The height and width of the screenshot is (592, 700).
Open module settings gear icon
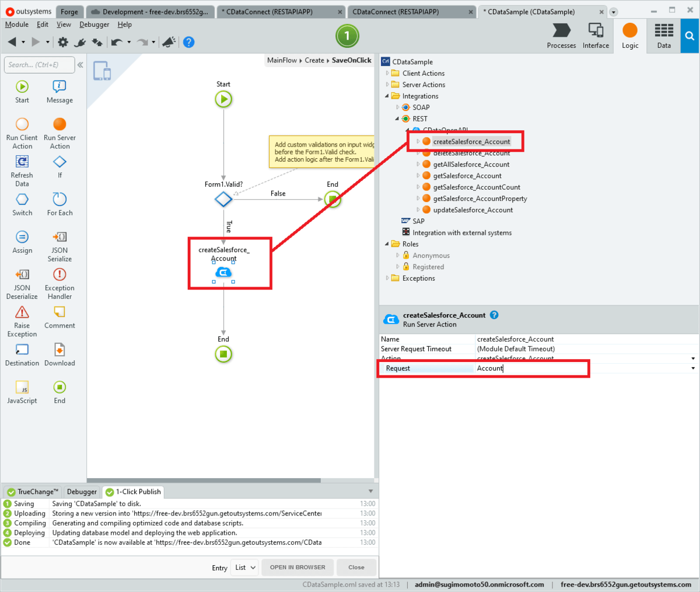point(63,41)
